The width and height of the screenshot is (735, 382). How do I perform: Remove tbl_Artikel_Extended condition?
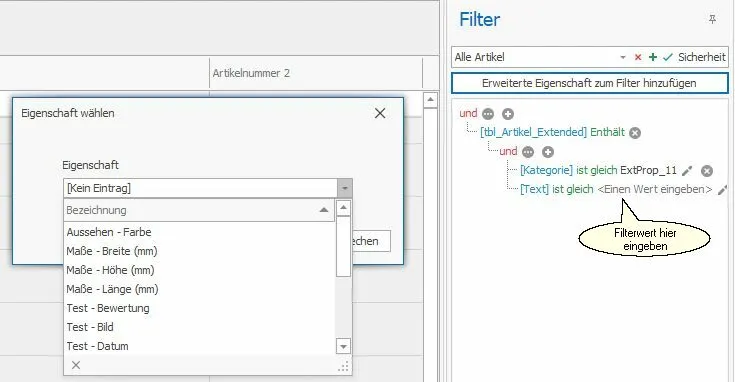635,133
